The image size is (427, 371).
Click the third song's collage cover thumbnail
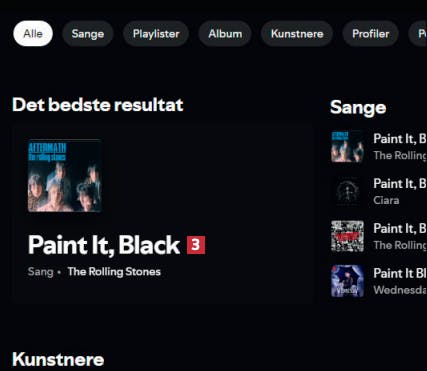[347, 236]
